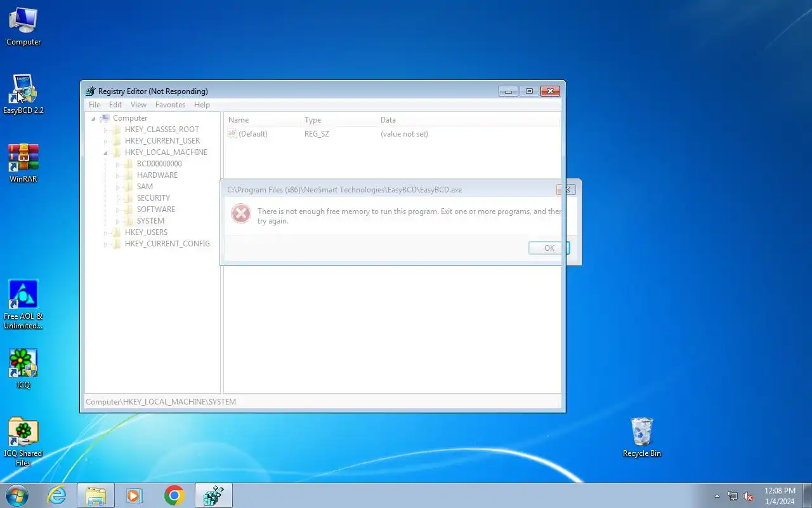
Task: Open the Favorites menu
Action: pos(171,105)
